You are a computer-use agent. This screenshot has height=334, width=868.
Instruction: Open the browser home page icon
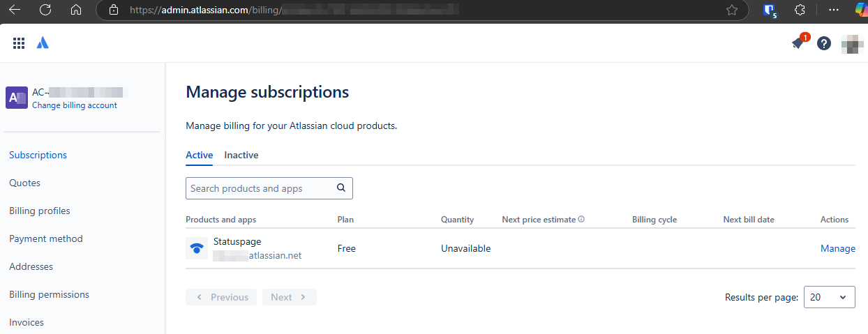click(x=77, y=10)
